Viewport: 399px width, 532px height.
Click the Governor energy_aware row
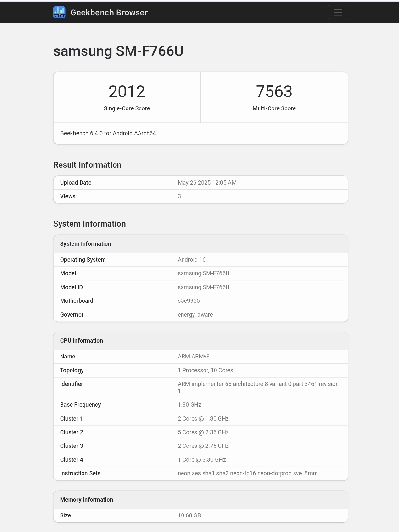(x=201, y=314)
